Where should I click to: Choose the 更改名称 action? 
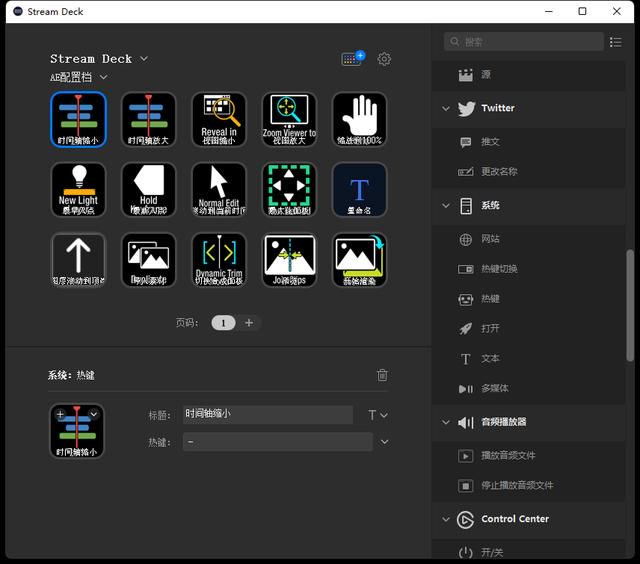529,172
